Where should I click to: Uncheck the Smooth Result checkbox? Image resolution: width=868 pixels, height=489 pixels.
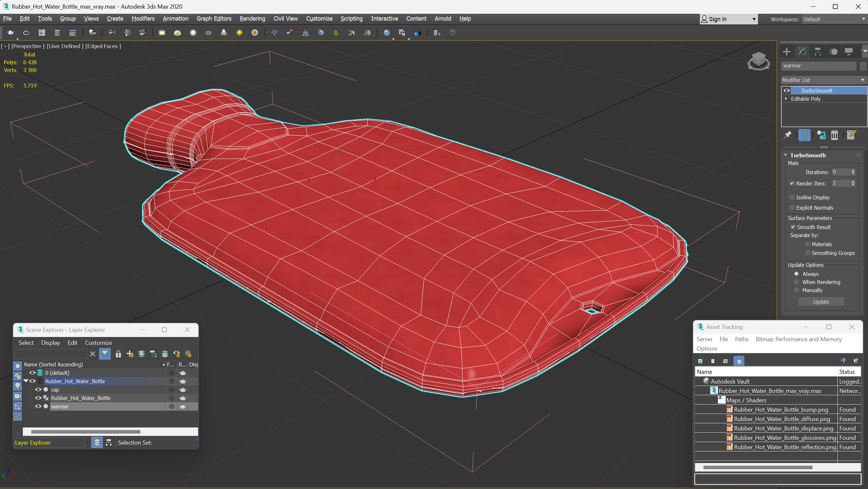(793, 227)
